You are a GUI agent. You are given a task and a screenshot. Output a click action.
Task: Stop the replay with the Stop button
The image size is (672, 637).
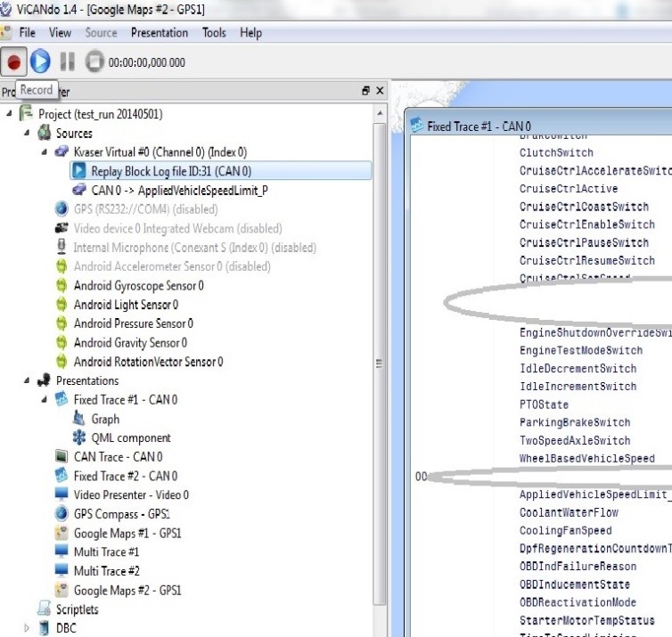(x=94, y=61)
